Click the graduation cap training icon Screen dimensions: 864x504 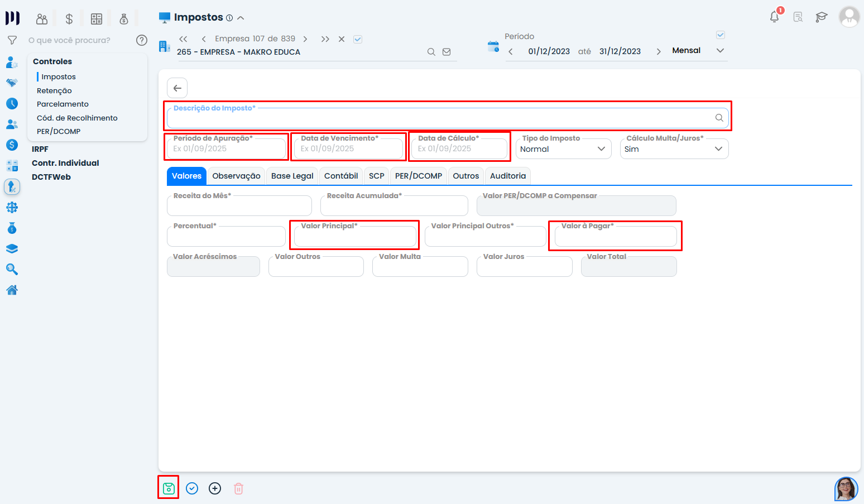click(821, 17)
